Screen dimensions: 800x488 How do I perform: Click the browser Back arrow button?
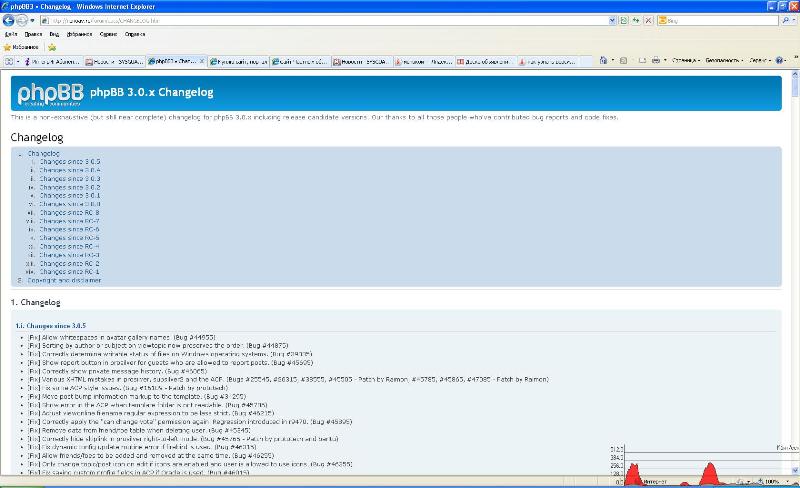coord(8,20)
